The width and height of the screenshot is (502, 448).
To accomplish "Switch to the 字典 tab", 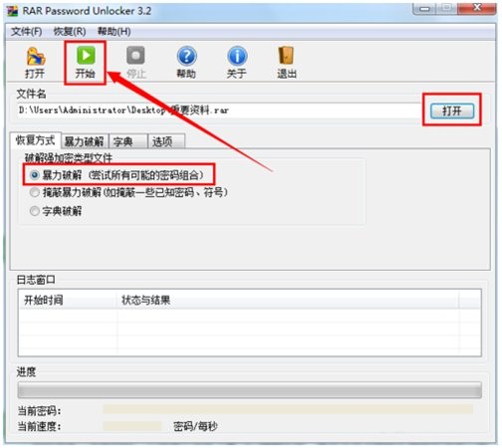I will pyautogui.click(x=127, y=141).
